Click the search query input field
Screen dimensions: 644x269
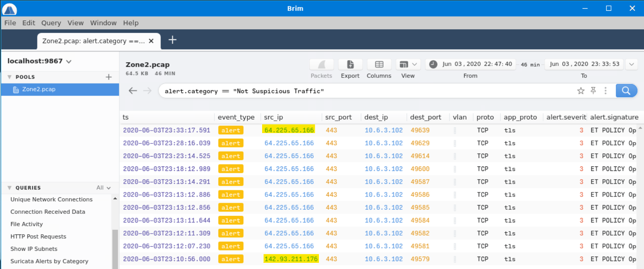pyautogui.click(x=366, y=91)
